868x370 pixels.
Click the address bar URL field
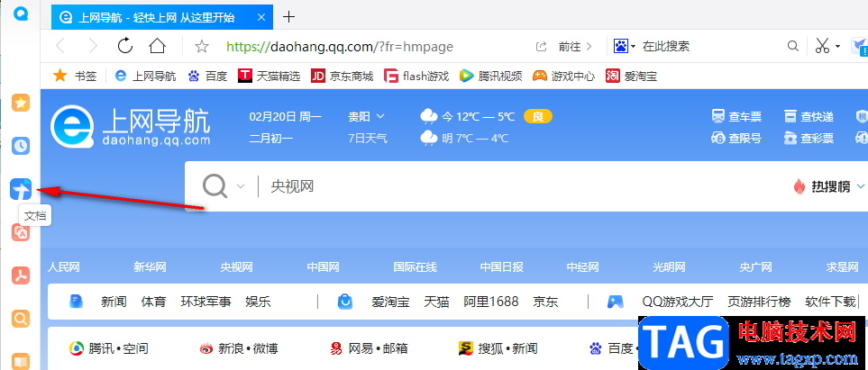coord(339,47)
